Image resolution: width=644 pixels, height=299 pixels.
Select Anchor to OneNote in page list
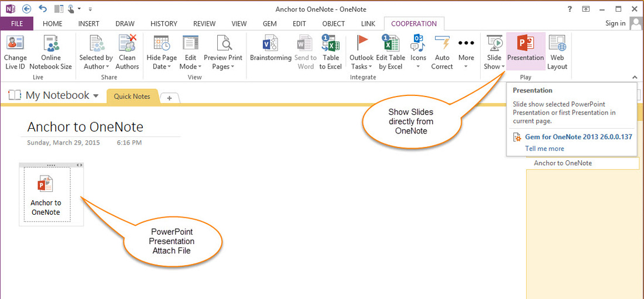point(583,163)
